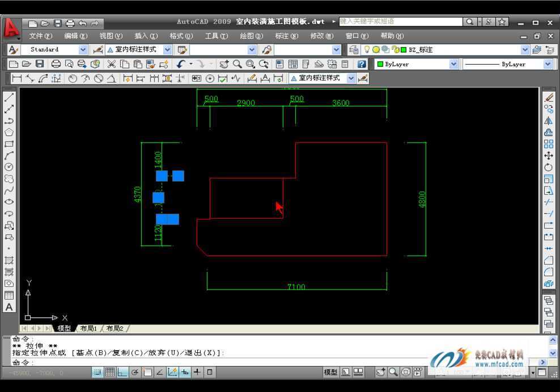Click the Plot printer icon
The height and width of the screenshot is (392, 560).
56,64
